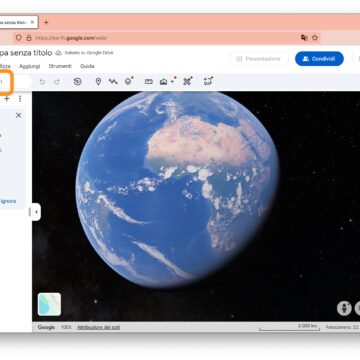This screenshot has height=360, width=360.
Task: Click the redo arrow in the toolbar
Action: 57,82
